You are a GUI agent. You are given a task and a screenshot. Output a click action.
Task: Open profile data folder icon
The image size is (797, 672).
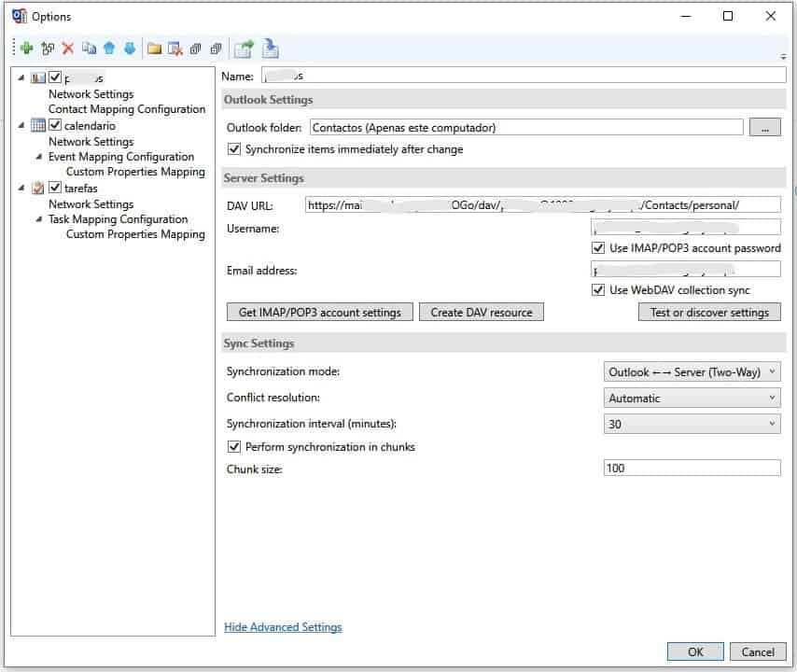click(155, 49)
